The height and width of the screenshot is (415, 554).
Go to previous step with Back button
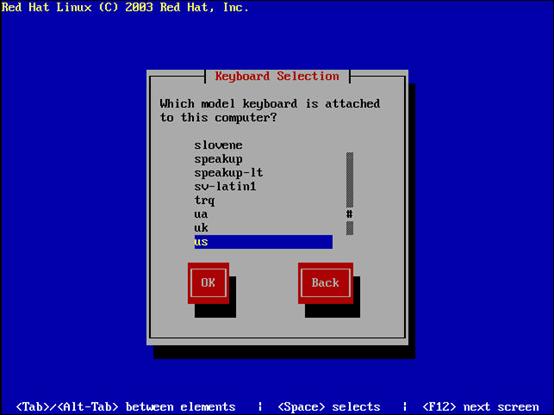[325, 283]
